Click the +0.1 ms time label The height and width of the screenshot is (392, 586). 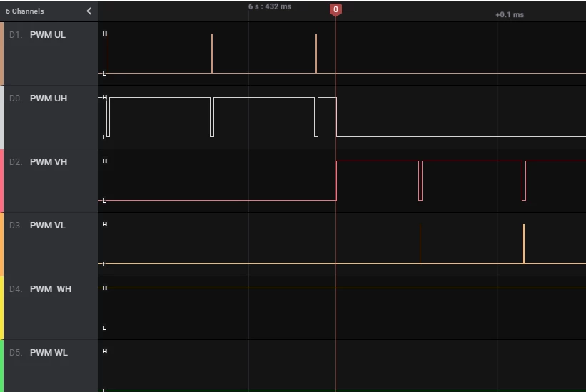click(x=510, y=14)
